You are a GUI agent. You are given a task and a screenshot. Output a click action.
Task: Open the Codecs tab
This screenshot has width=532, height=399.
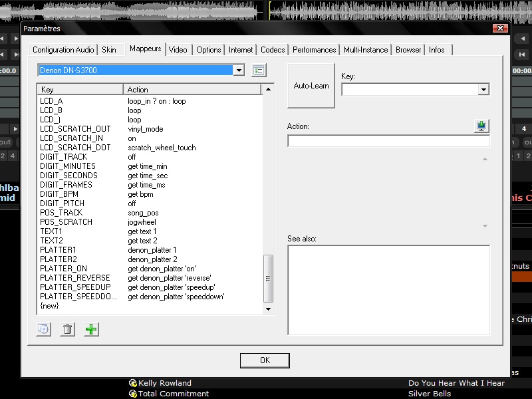pos(273,50)
